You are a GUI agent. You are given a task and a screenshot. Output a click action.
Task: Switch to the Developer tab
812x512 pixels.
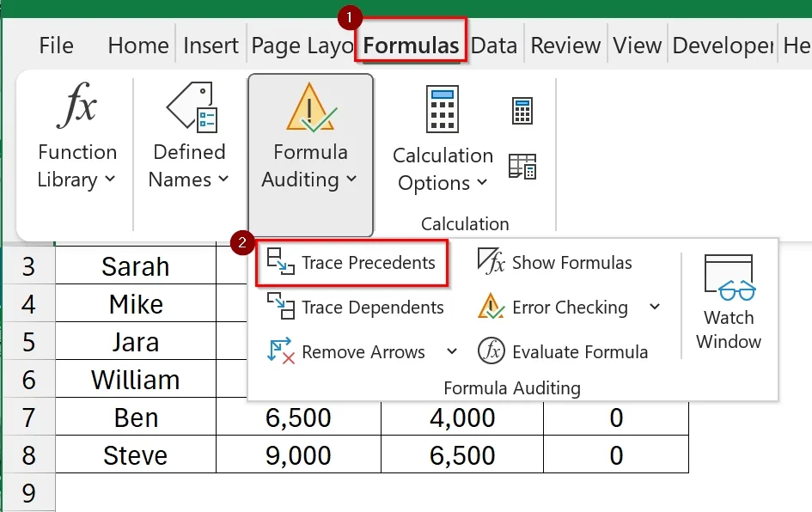click(723, 46)
